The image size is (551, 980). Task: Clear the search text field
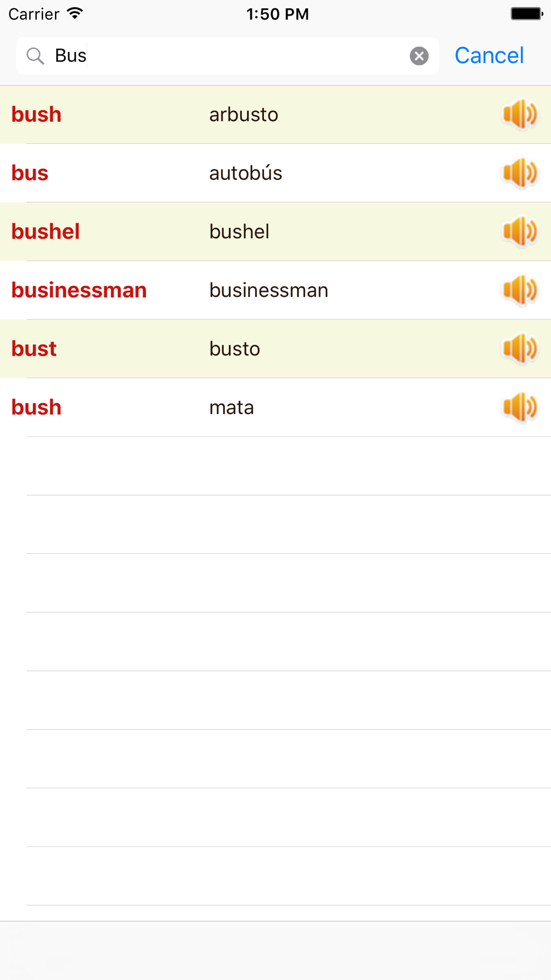(419, 56)
